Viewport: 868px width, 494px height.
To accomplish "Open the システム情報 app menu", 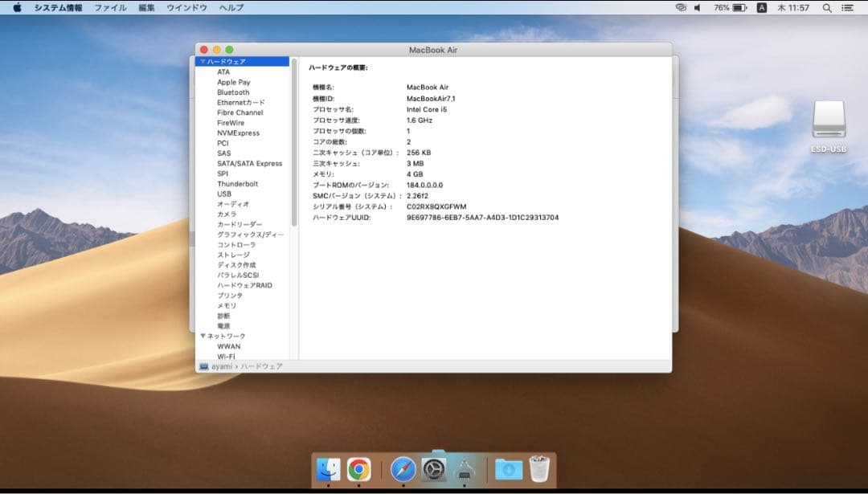I will pyautogui.click(x=58, y=8).
